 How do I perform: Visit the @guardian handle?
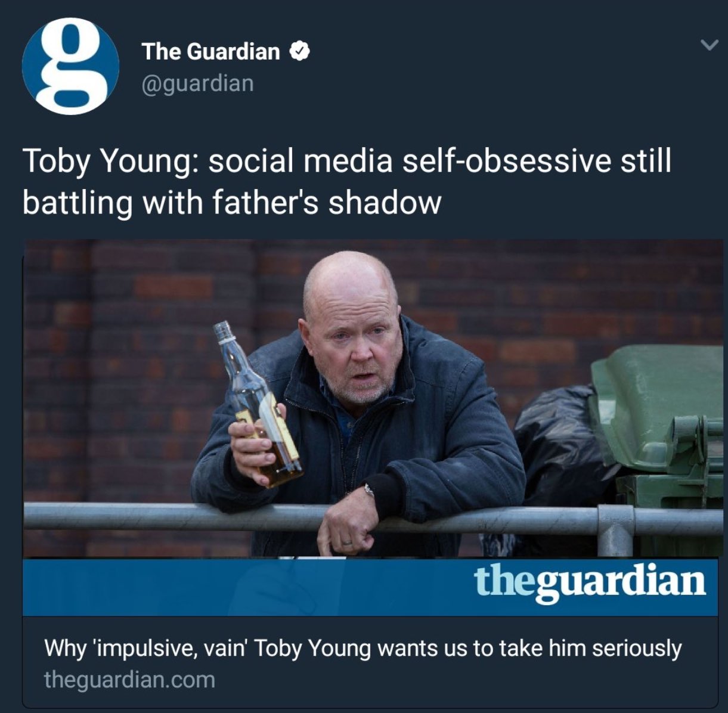point(197,83)
